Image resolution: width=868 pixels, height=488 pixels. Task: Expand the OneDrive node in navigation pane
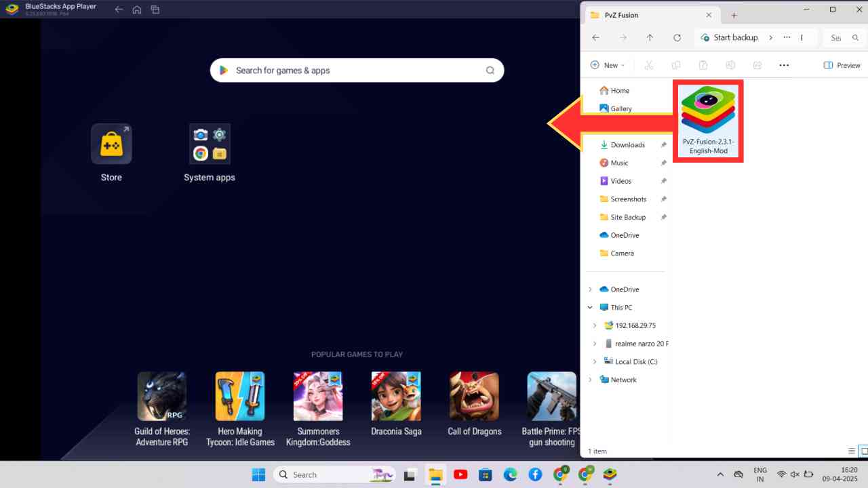590,289
